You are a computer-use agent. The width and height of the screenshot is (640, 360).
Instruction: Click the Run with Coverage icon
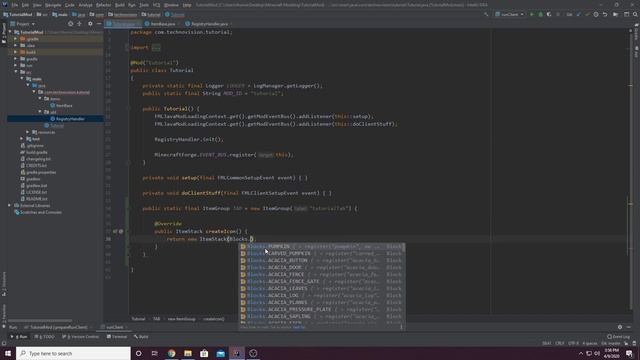click(x=549, y=14)
